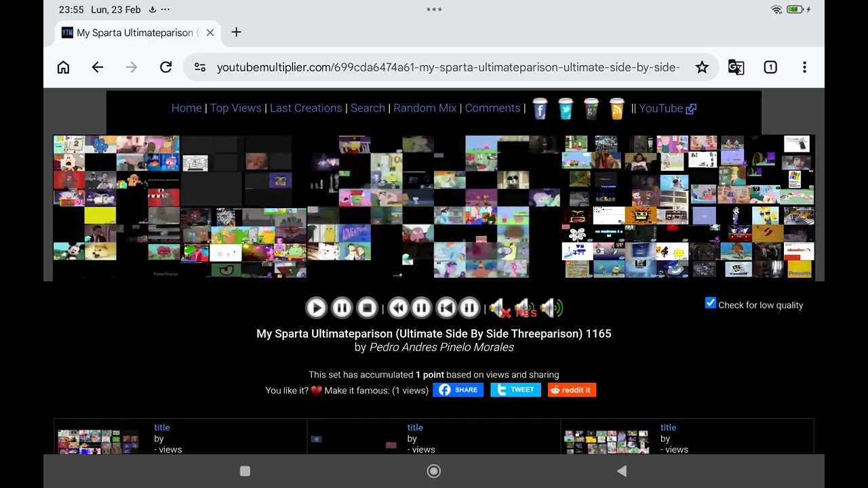Uncheck the Check for low quality checkbox
868x488 pixels.
711,304
